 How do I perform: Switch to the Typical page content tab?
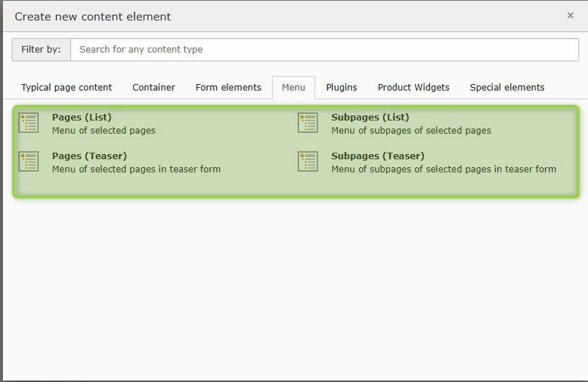coord(67,88)
